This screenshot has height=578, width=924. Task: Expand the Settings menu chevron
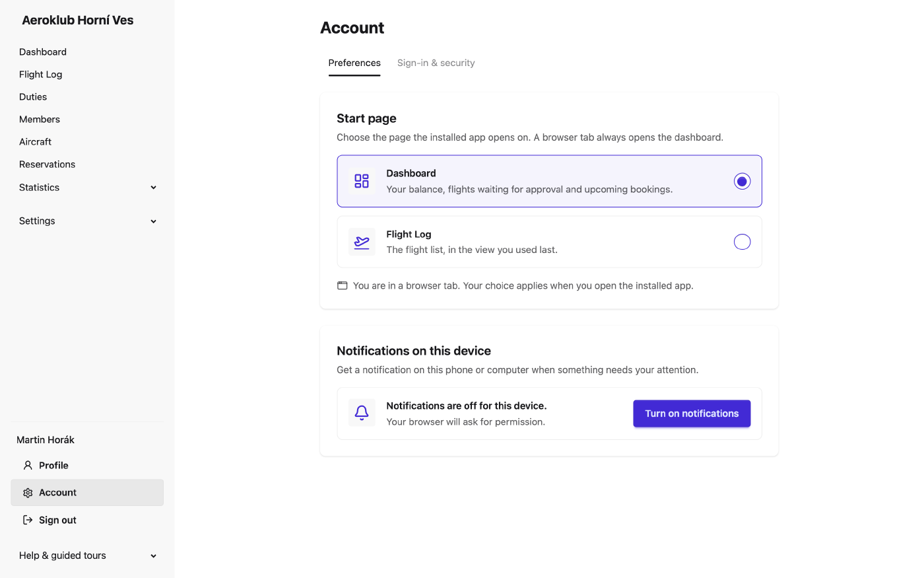[153, 221]
